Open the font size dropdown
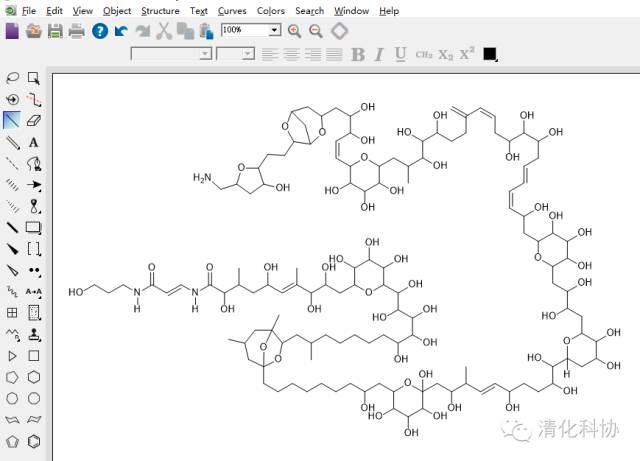Screen dimensions: 640x461 (x=247, y=53)
